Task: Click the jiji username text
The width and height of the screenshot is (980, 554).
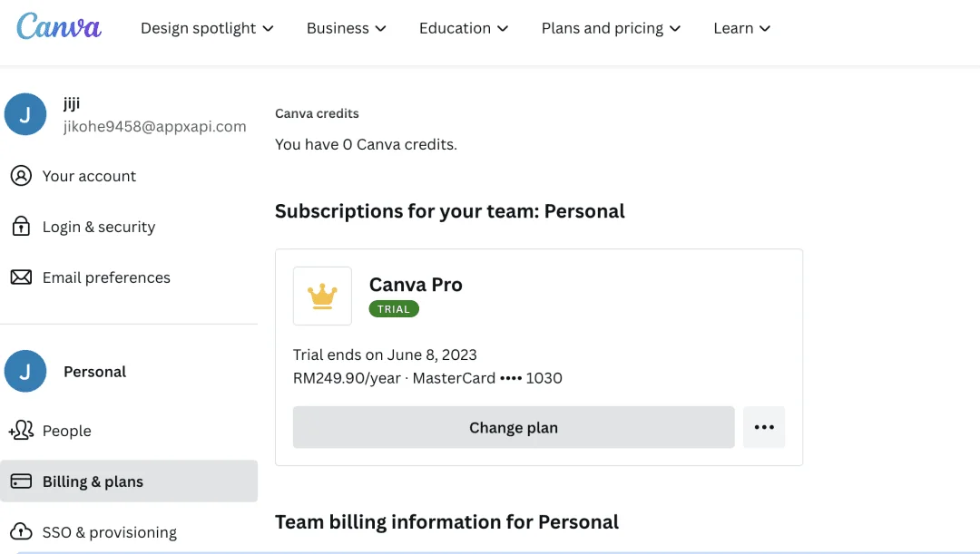Action: pyautogui.click(x=72, y=103)
